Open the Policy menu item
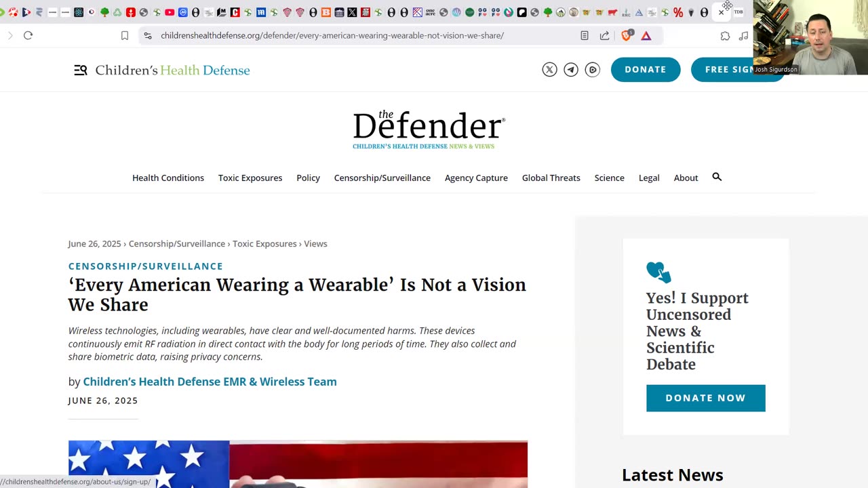This screenshot has height=488, width=868. [308, 178]
